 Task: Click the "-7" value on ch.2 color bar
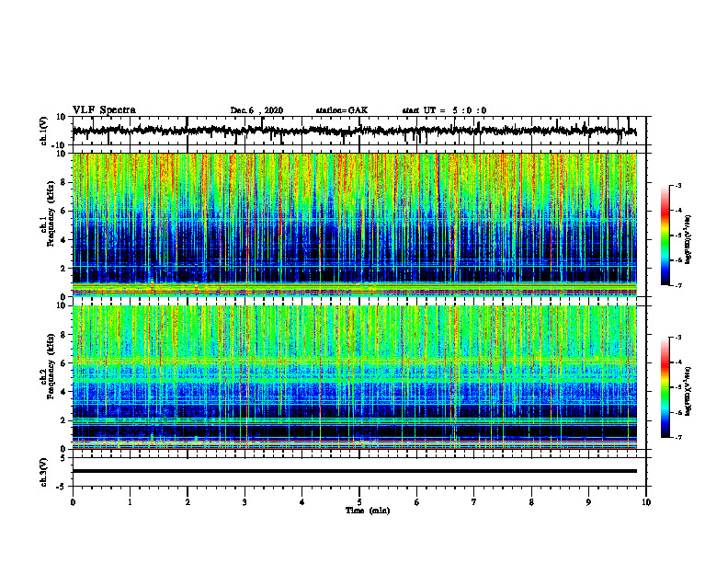click(x=678, y=437)
